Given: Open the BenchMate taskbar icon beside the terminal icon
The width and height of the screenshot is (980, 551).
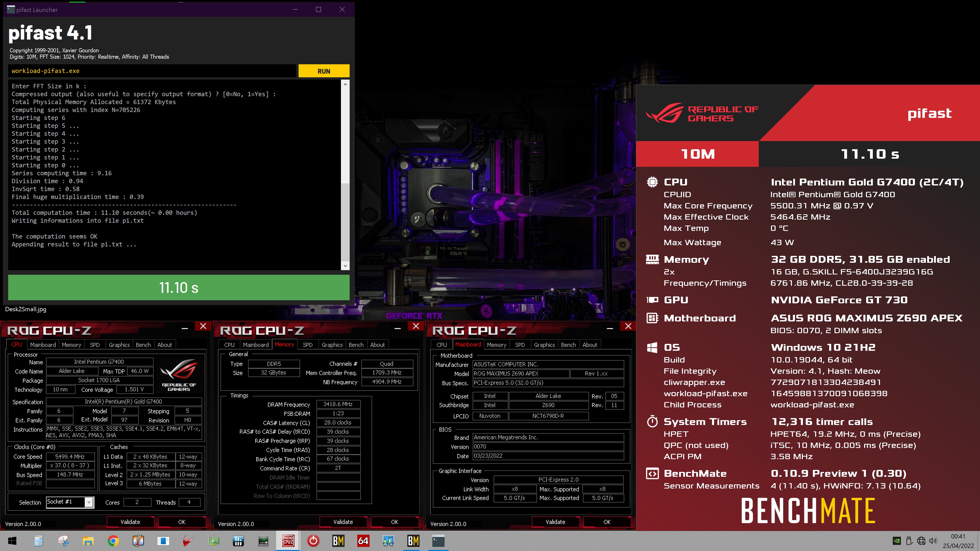Looking at the screenshot, I should point(413,541).
